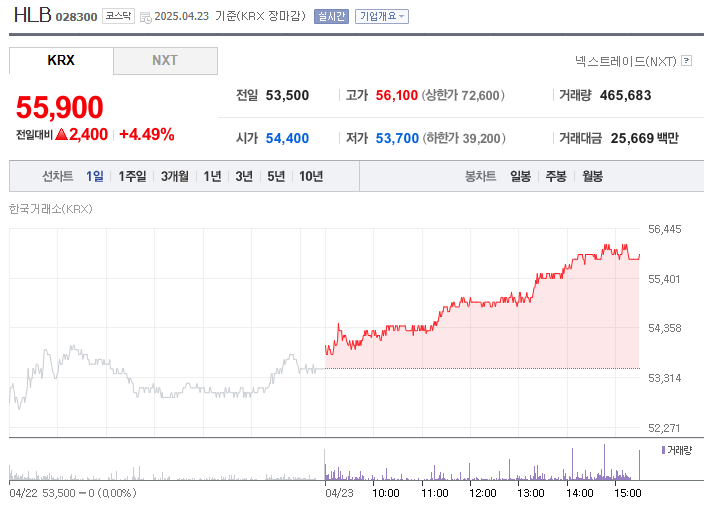Click the 12:00 time axis label
Screen dimensions: 704x512
click(483, 493)
